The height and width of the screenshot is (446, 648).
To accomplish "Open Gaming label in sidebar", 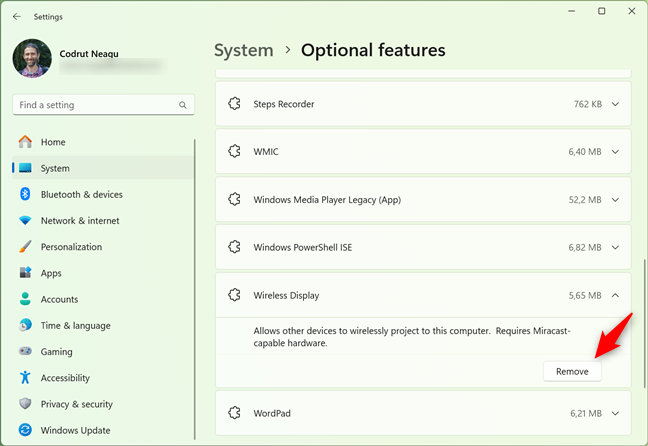I will 56,352.
